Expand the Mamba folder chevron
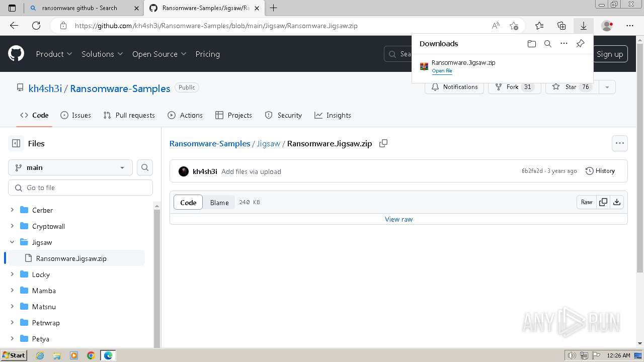Screen dimensions: 644x362 (12, 291)
